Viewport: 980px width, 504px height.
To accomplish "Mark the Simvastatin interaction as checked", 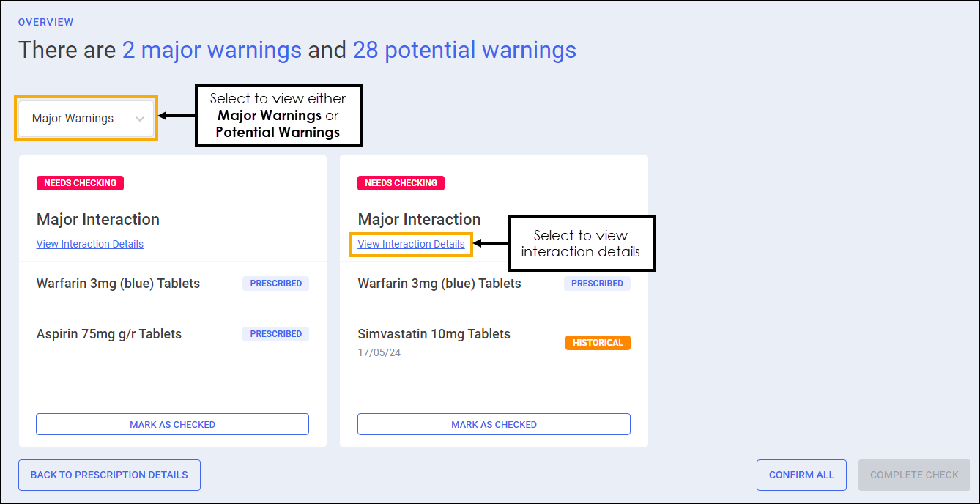I will (x=494, y=424).
